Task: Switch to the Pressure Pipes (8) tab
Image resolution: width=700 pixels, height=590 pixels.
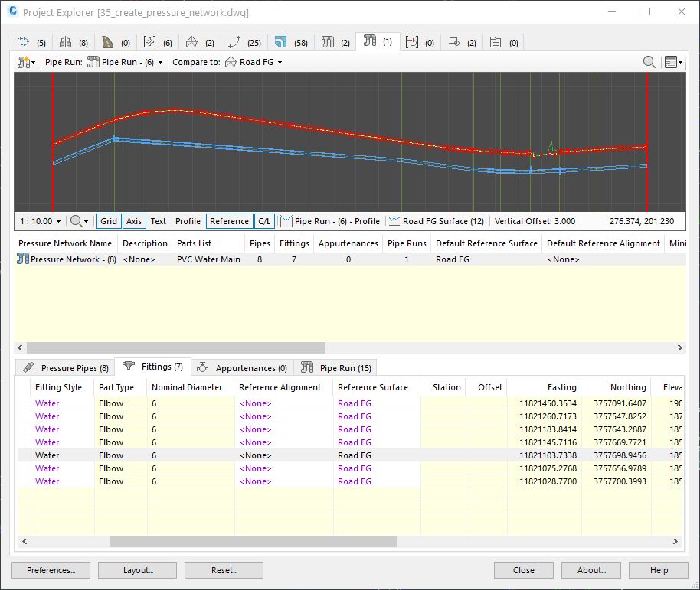Action: coord(66,368)
